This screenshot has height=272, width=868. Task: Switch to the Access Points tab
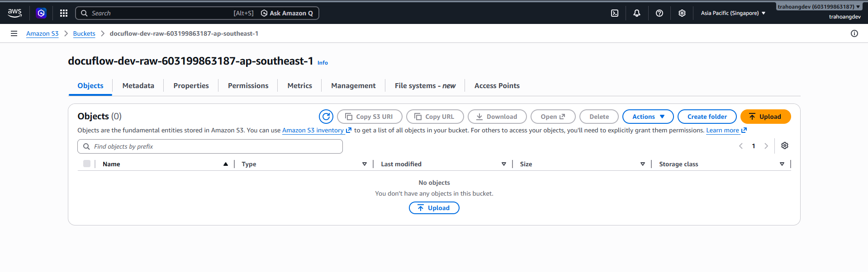[x=497, y=85]
